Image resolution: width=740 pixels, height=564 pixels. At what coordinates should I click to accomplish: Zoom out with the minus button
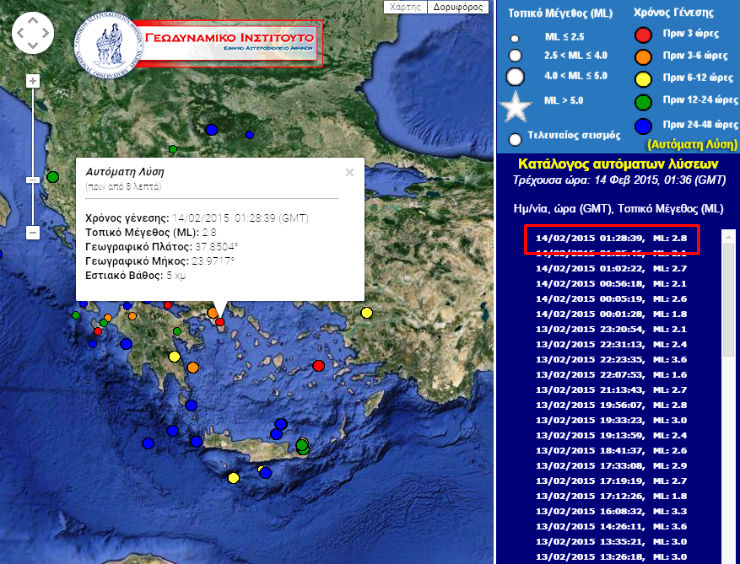point(33,232)
